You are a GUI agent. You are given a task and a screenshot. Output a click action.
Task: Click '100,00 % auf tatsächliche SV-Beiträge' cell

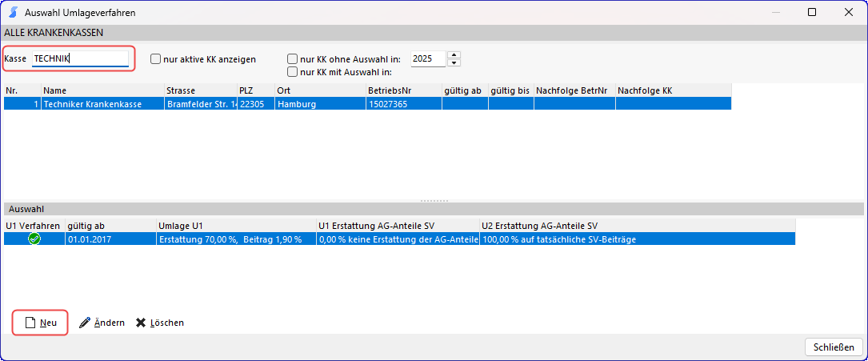pos(638,239)
